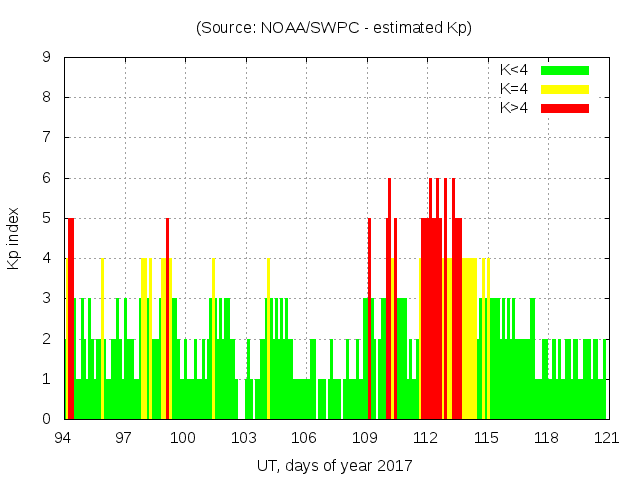This screenshot has height=480, width=640.
Task: Click the NOAA/SWPC source title text
Action: click(x=334, y=28)
